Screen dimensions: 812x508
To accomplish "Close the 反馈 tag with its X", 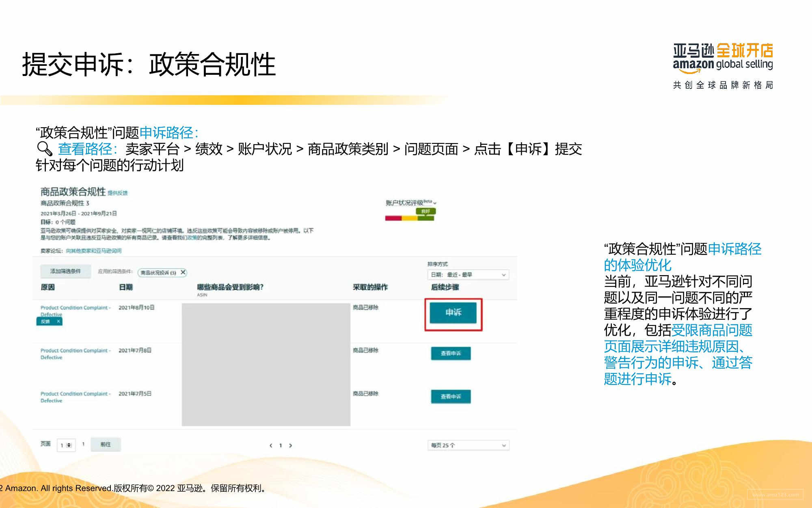I will (58, 321).
